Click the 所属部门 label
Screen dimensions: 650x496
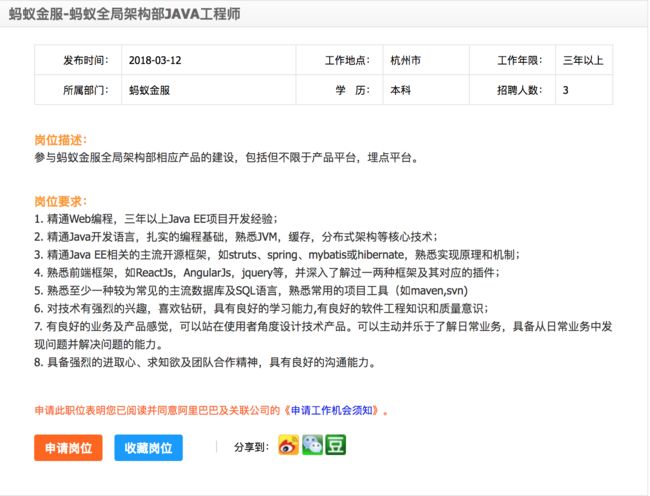[x=86, y=90]
